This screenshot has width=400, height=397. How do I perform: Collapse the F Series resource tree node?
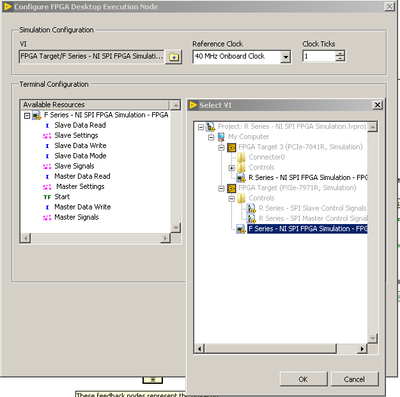pos(27,116)
